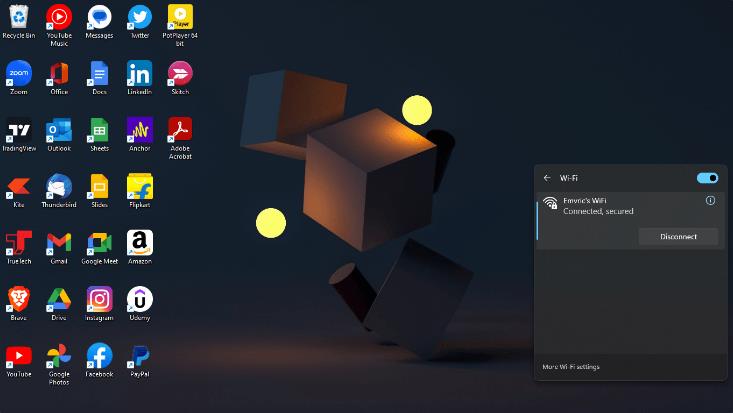The height and width of the screenshot is (413, 733).
Task: Select the Thunderbird mail icon
Action: tap(59, 190)
